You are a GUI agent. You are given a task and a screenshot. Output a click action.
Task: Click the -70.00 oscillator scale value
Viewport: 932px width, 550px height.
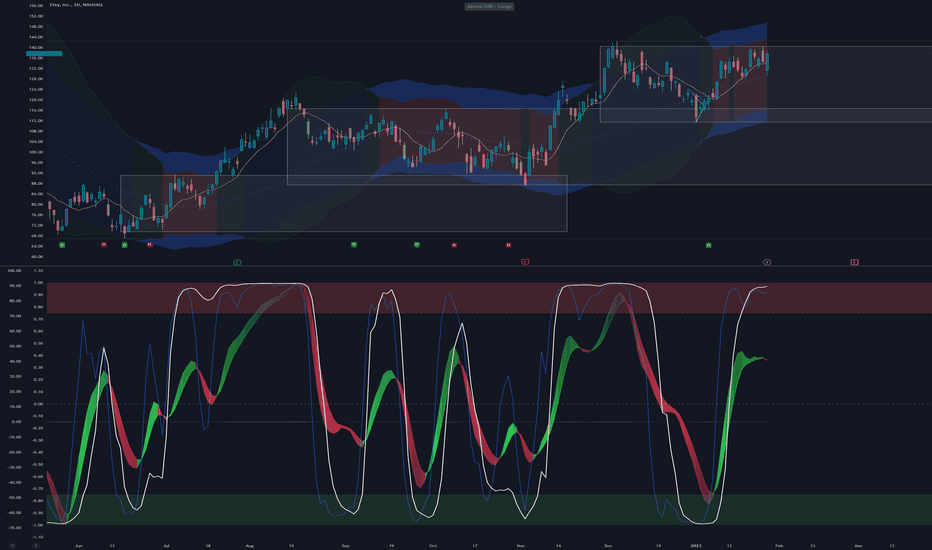(x=14, y=527)
